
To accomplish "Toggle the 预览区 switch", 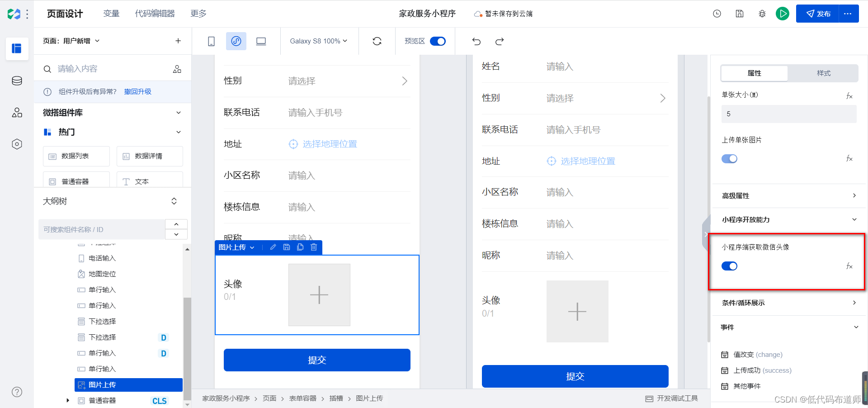I will pos(438,41).
